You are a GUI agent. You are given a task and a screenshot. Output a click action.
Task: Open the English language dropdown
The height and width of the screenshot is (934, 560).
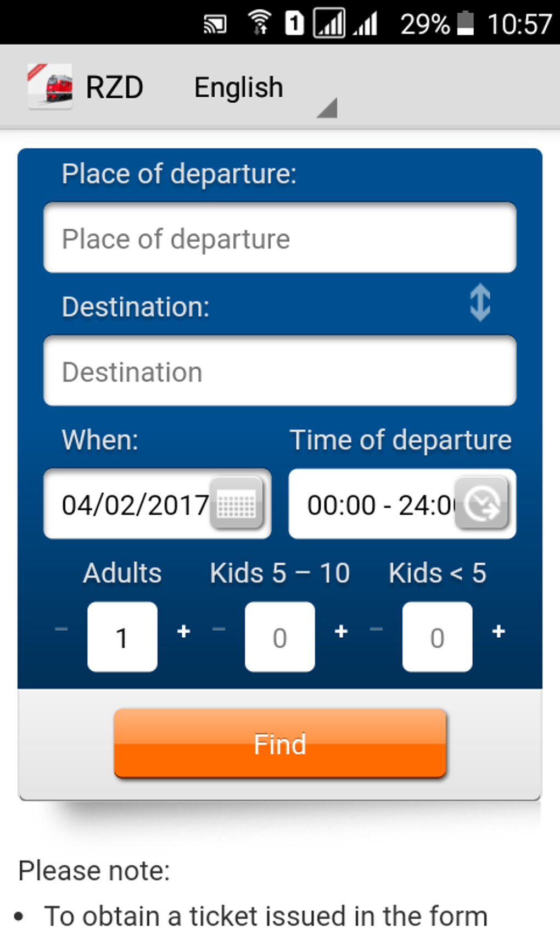(264, 89)
